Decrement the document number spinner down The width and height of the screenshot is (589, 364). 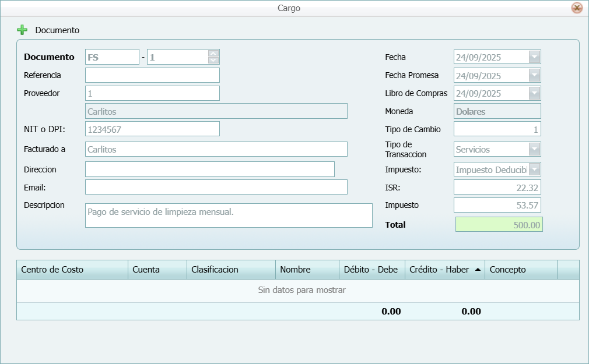click(213, 60)
